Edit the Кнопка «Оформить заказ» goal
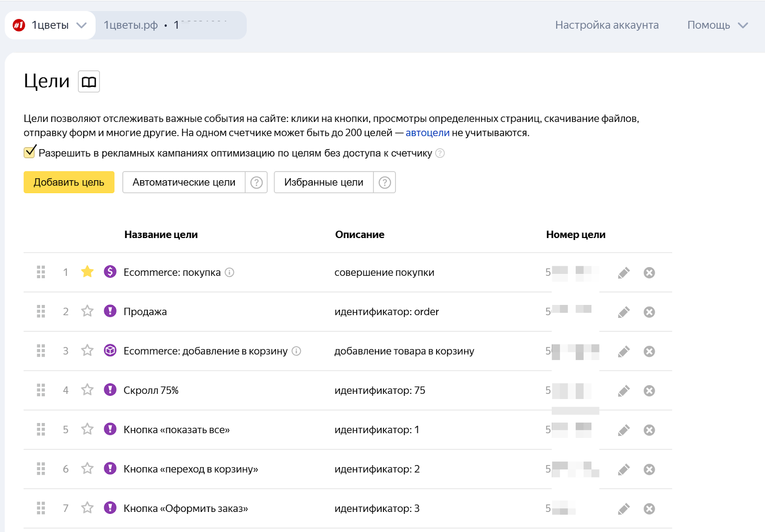 623,509
